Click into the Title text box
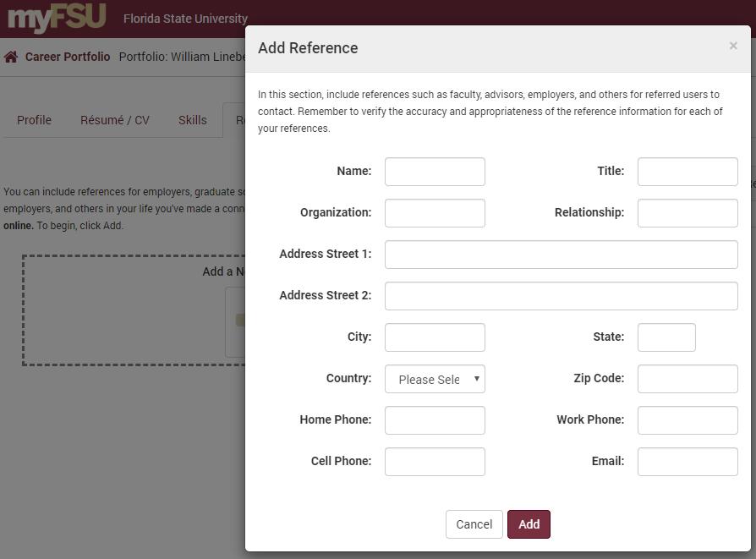The height and width of the screenshot is (559, 756). [x=688, y=172]
